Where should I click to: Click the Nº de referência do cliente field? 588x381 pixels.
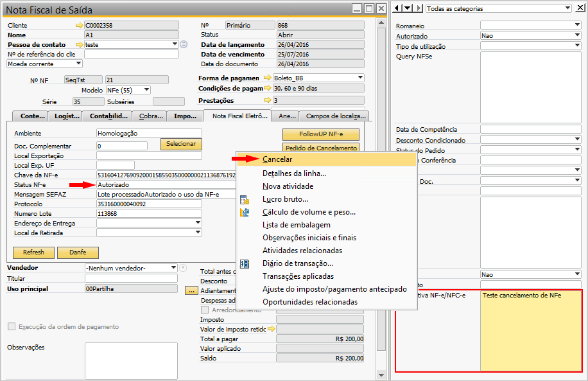131,54
